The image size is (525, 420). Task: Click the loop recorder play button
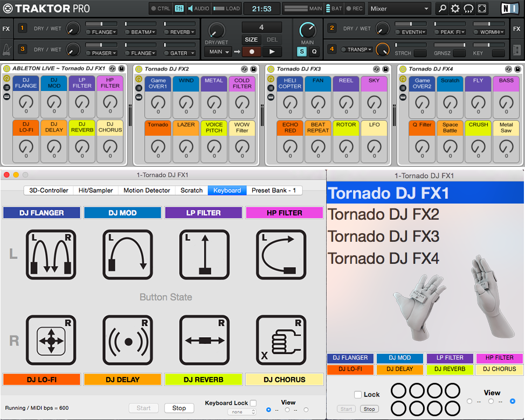tap(272, 52)
